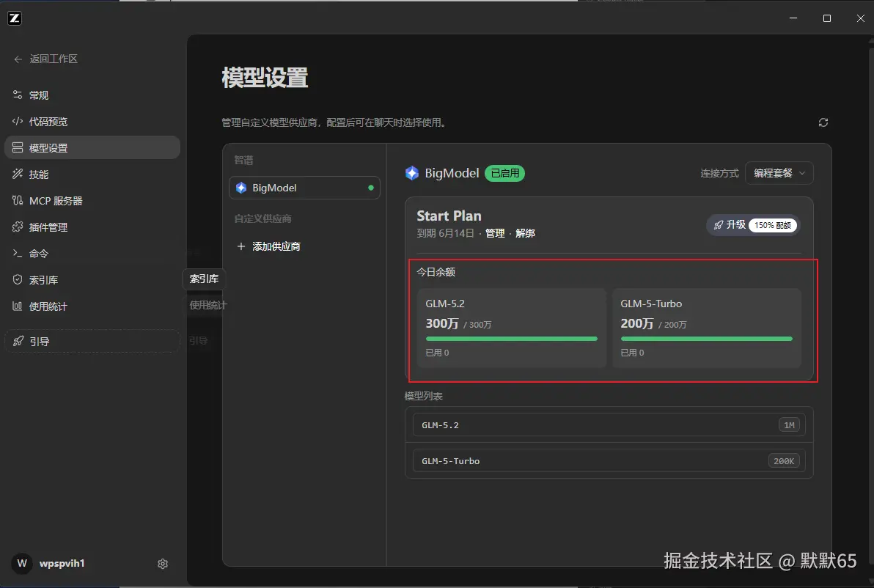Open the MCP 服务器 page

tap(92, 201)
